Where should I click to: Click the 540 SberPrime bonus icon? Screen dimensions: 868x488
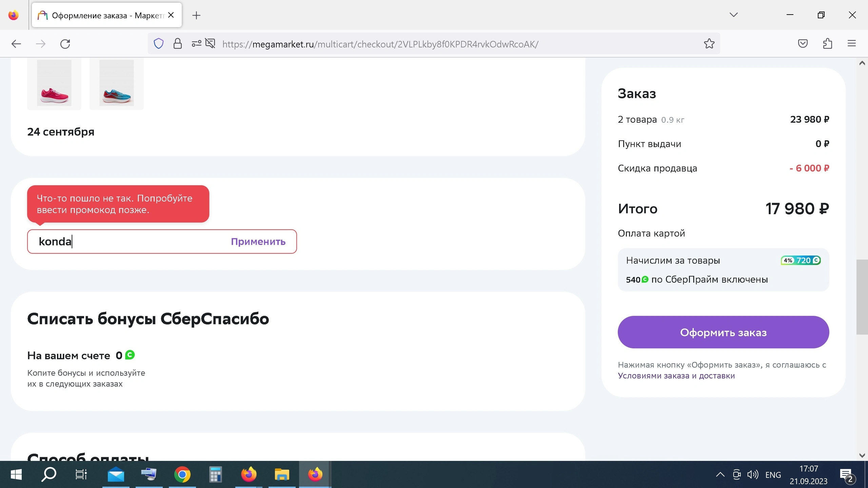645,280
